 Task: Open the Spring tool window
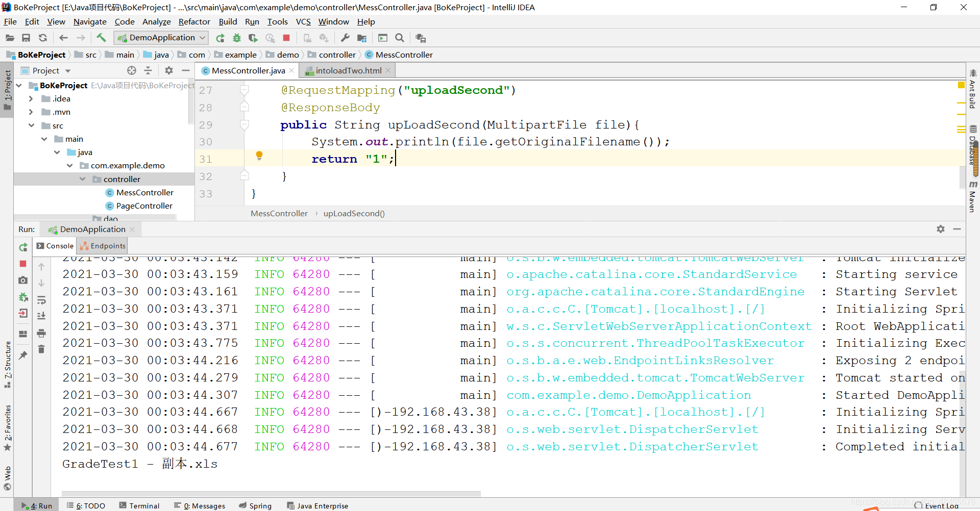(255, 505)
